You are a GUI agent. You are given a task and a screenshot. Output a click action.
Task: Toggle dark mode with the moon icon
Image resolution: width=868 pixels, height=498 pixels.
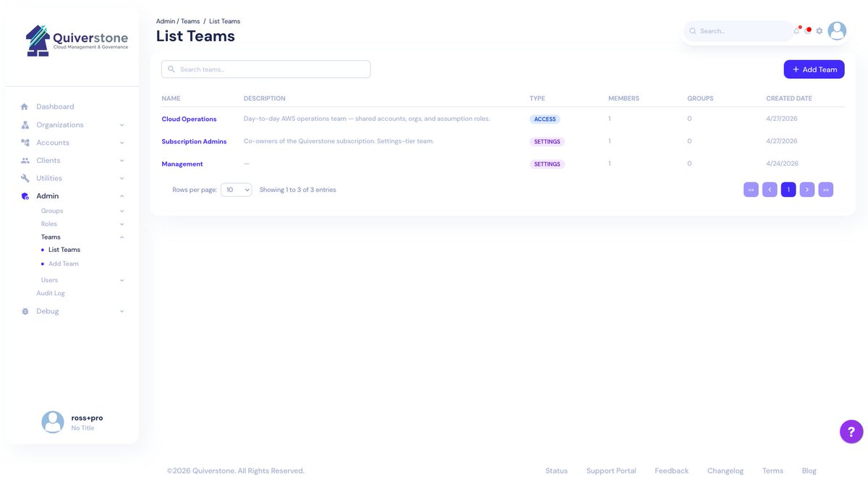(808, 30)
